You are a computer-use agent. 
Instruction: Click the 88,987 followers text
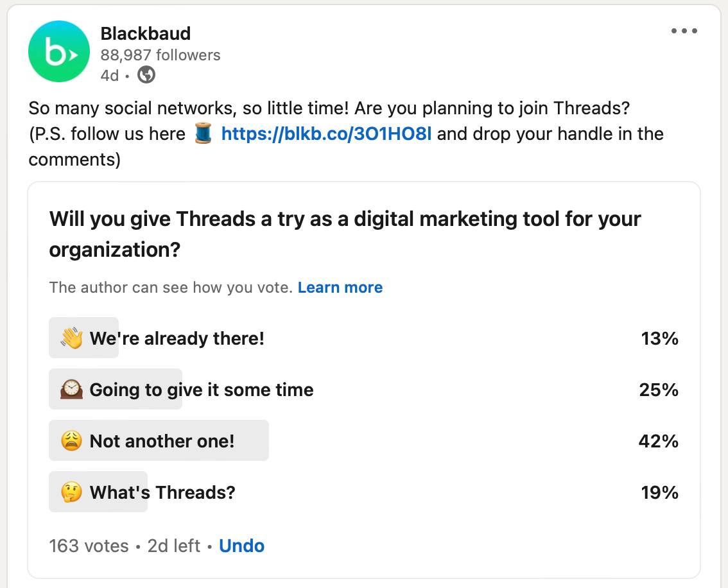coord(160,55)
